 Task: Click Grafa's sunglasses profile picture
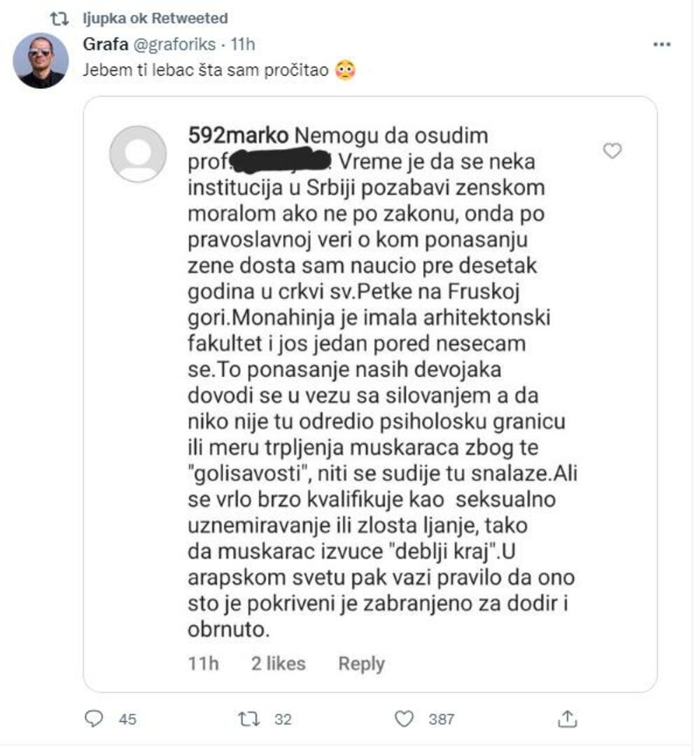point(45,59)
